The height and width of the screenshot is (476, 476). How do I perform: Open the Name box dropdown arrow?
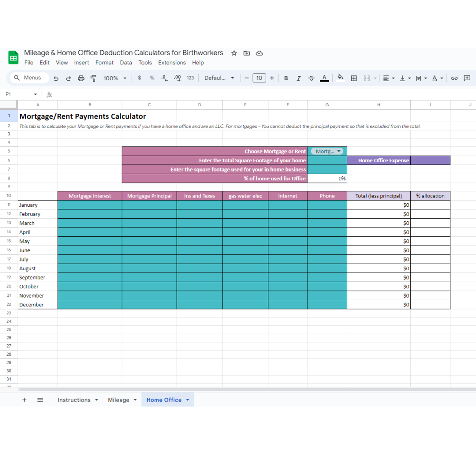[35, 94]
